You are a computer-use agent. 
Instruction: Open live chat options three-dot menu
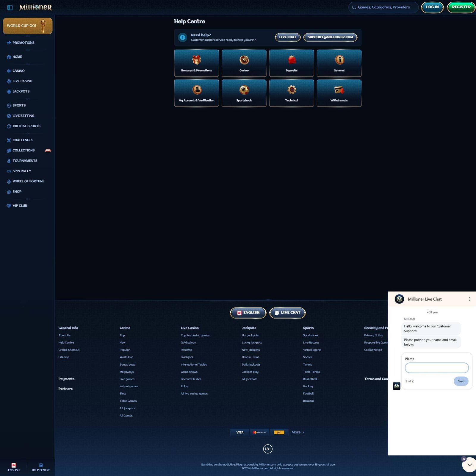tap(469, 299)
